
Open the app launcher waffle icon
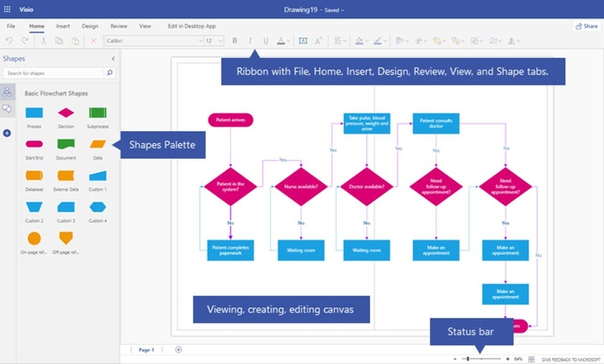[7, 9]
